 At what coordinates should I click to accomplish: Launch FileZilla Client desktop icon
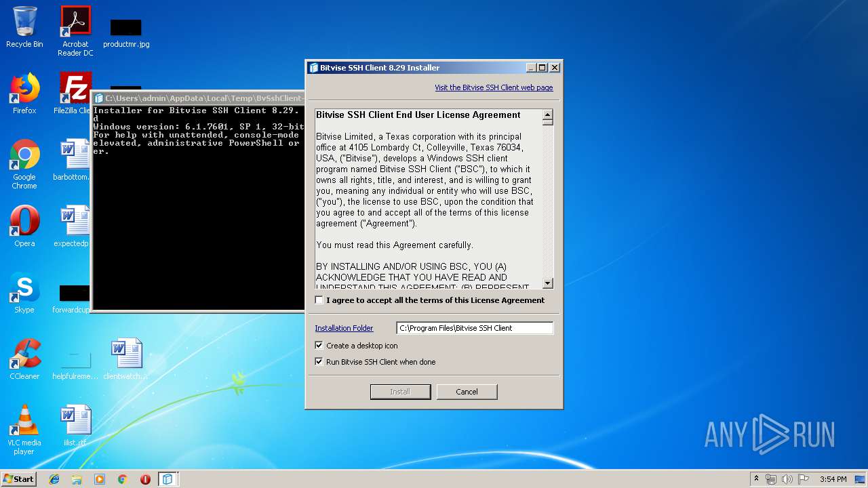74,94
